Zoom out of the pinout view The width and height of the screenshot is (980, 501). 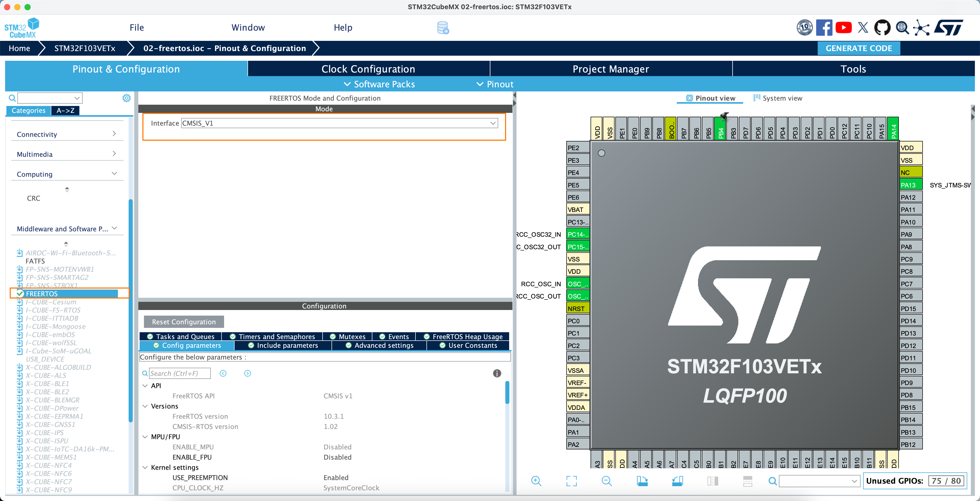coord(606,481)
